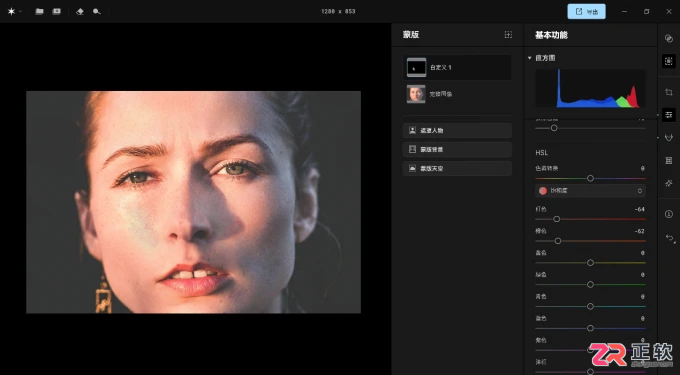This screenshot has height=375, width=680.
Task: Collapse the histogram section triangle
Action: (530, 58)
